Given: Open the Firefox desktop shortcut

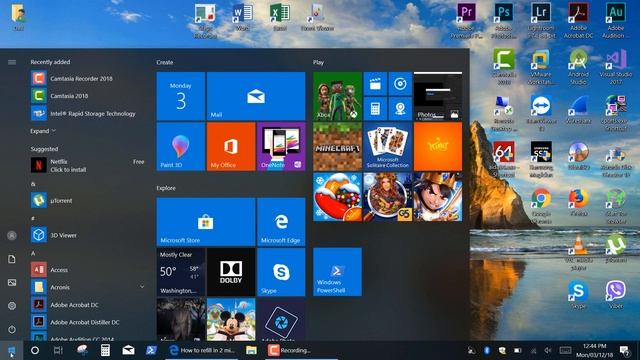Looking at the screenshot, I should (578, 202).
